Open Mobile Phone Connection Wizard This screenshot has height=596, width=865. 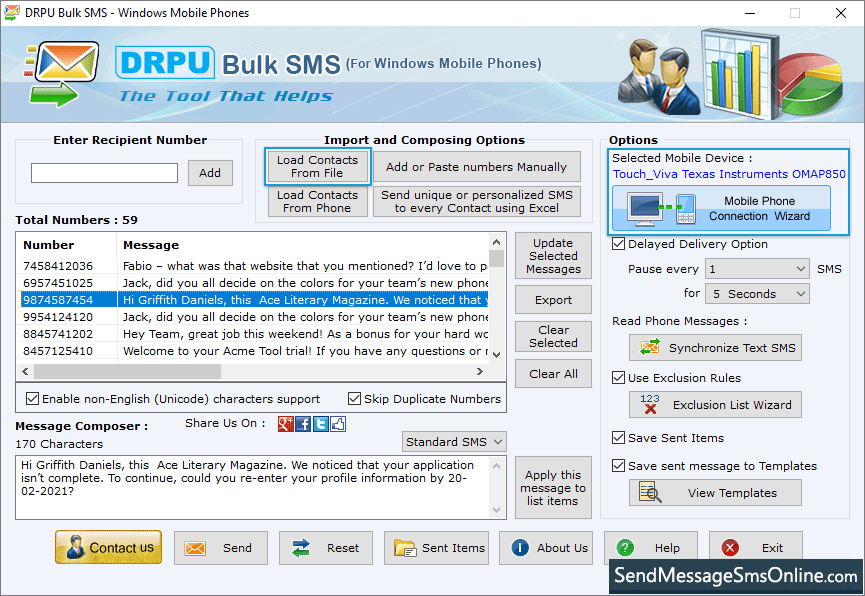(x=721, y=209)
